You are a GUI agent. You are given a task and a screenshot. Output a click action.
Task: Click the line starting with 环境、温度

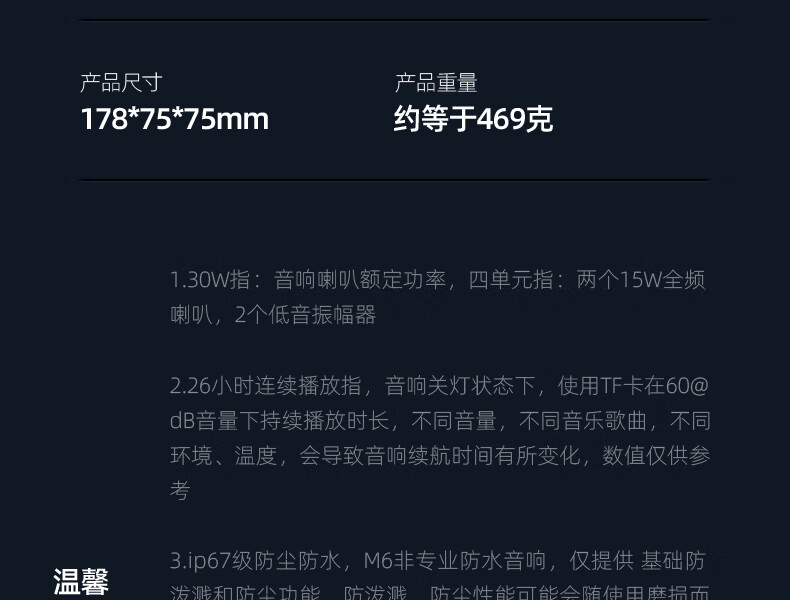[x=440, y=455]
